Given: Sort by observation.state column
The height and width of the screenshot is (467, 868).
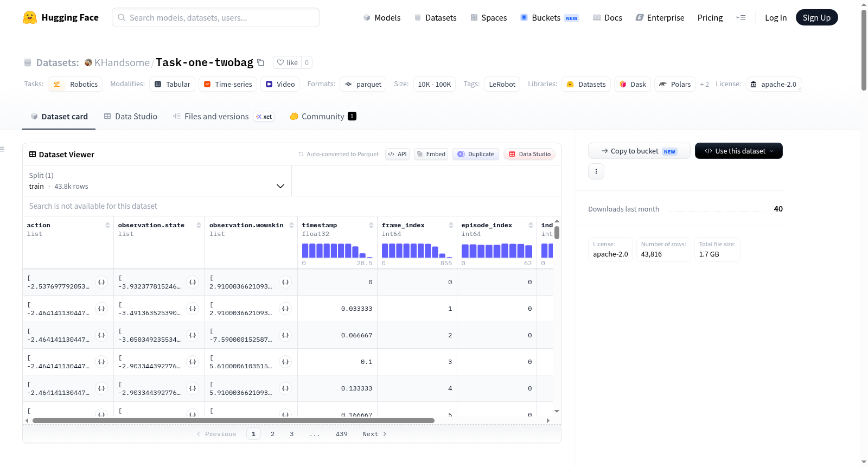Looking at the screenshot, I should pos(199,225).
